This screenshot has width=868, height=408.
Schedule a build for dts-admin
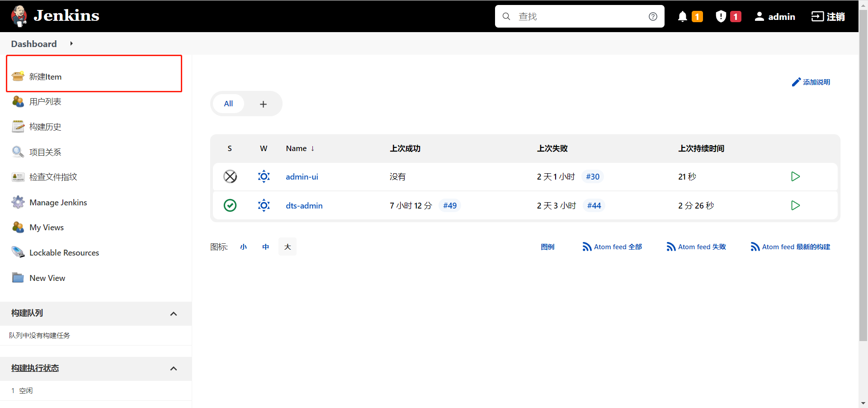coord(796,205)
